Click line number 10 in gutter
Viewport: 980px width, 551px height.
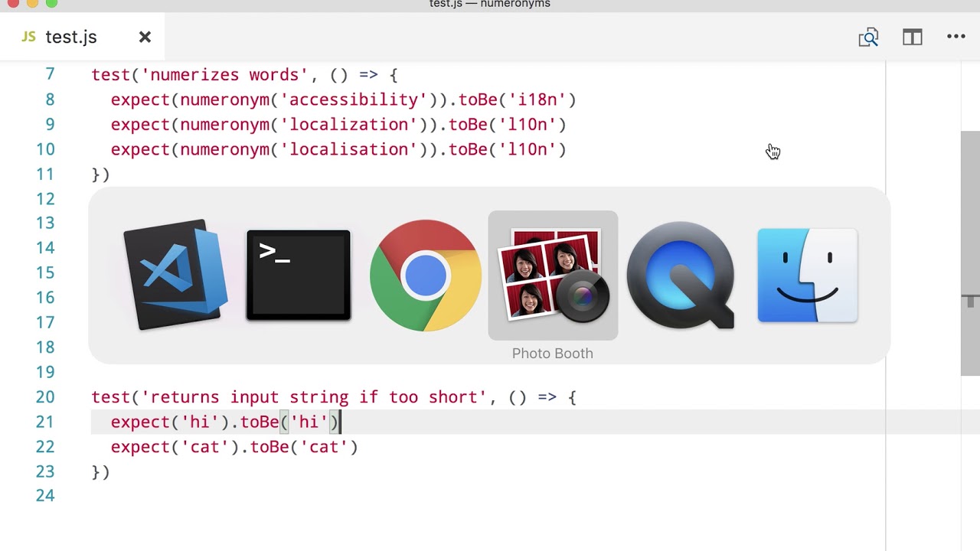click(45, 149)
